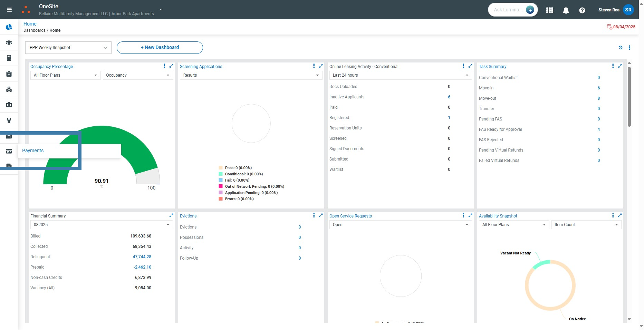
Task: Open Screening Applications widget options menu
Action: 314,66
